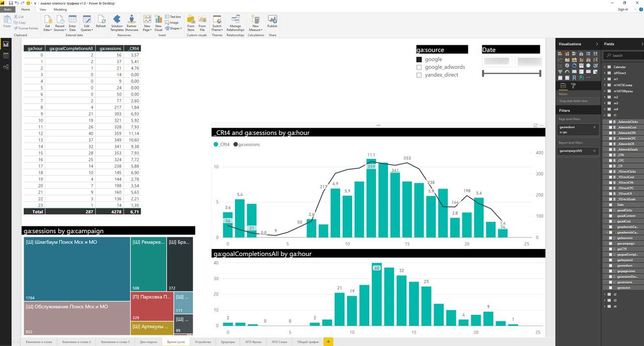Tick the ga:source field checkbox
Image resolution: width=644 pixels, height=346 pixels.
[x=611, y=288]
